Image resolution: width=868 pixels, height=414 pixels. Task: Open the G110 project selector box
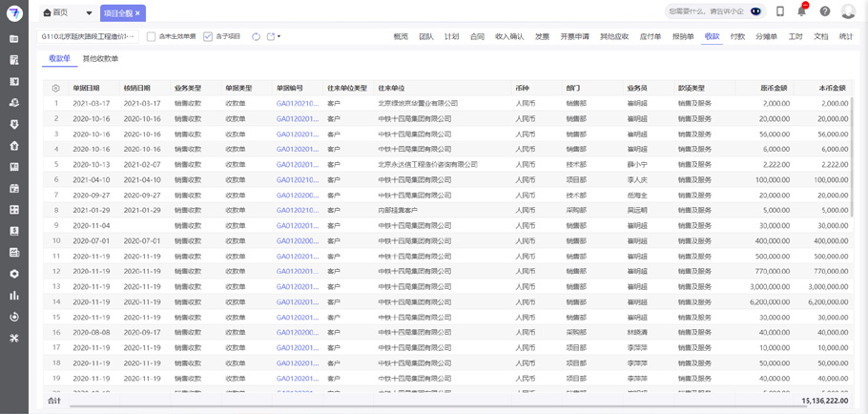pos(88,37)
